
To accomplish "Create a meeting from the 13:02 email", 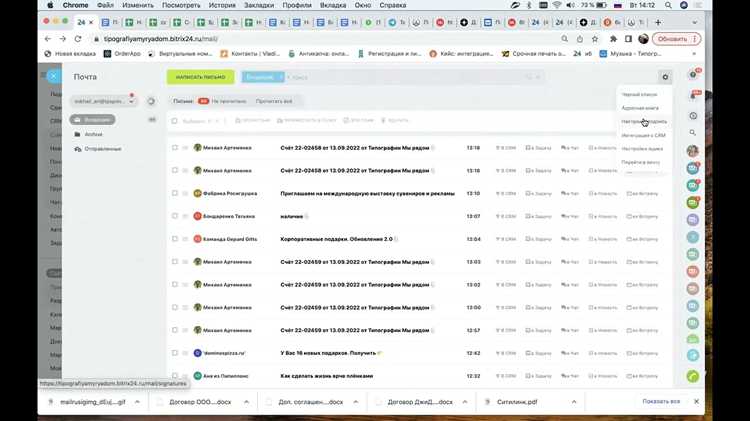I will (x=642, y=285).
